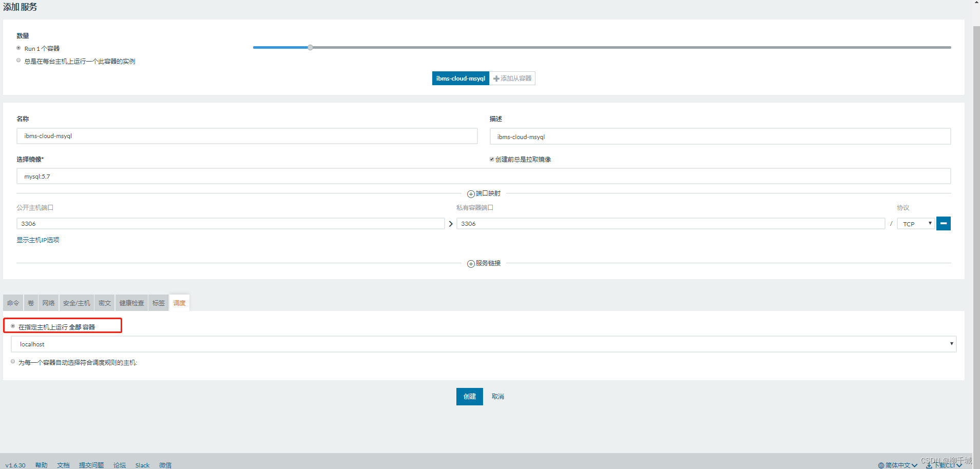Select 总是在每台主机上运行一个此容器的实例 option
The height and width of the screenshot is (469, 980).
(x=18, y=61)
